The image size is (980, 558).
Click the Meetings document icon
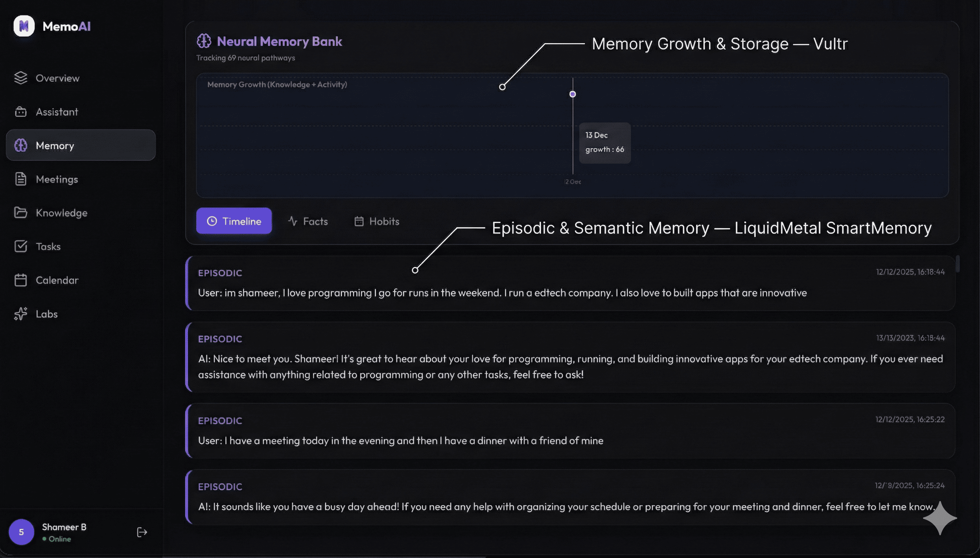click(21, 179)
